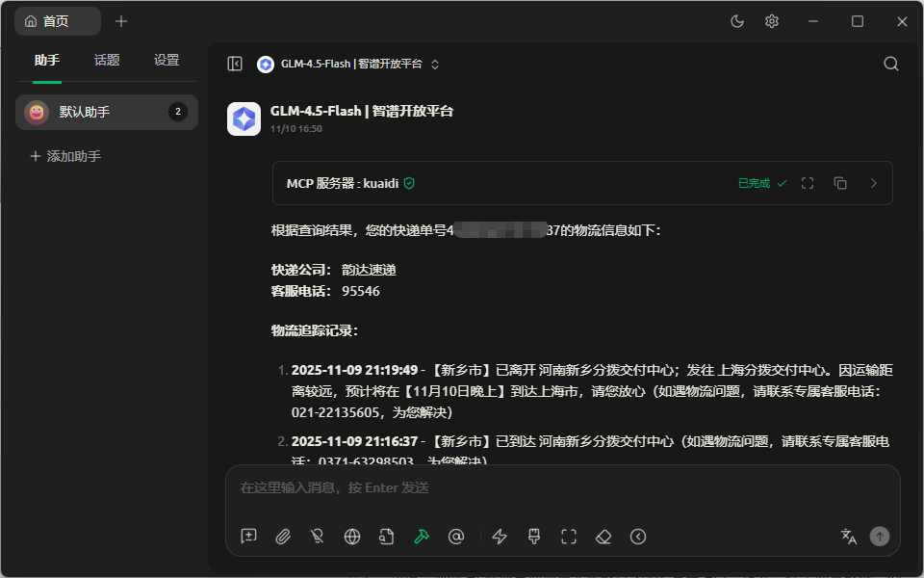Image resolution: width=924 pixels, height=578 pixels.
Task: Click the 添加助手 button
Action: pyautogui.click(x=64, y=155)
